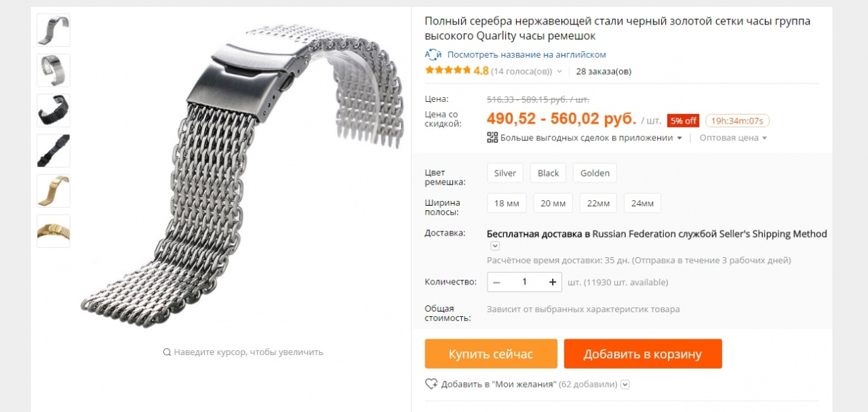Viewport: 868px width, 412px height.
Task: Click the QR code icon for app deals
Action: 492,138
